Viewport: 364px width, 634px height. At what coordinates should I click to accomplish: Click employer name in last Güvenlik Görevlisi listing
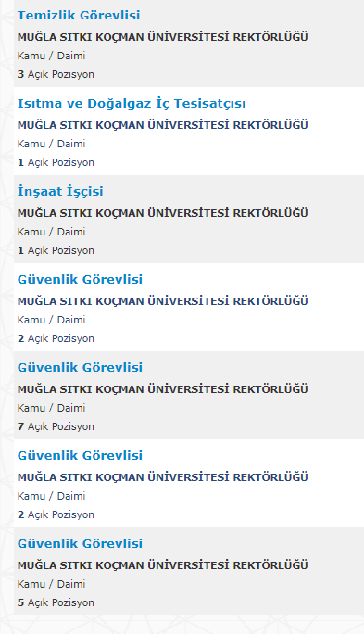click(162, 564)
